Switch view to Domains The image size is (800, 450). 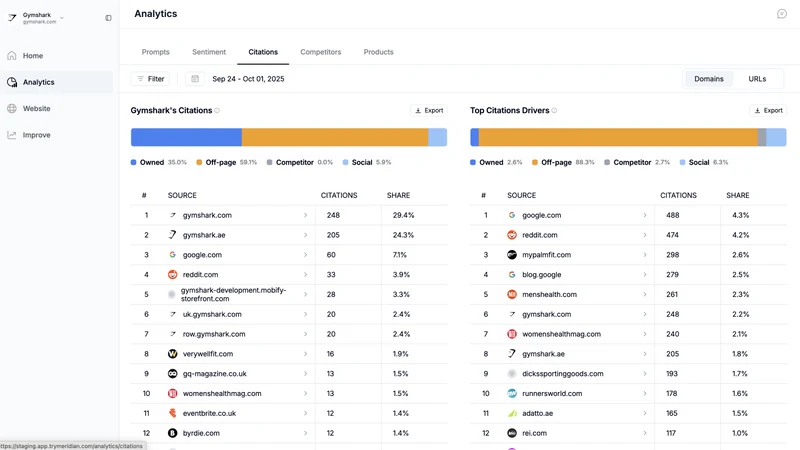pos(708,79)
